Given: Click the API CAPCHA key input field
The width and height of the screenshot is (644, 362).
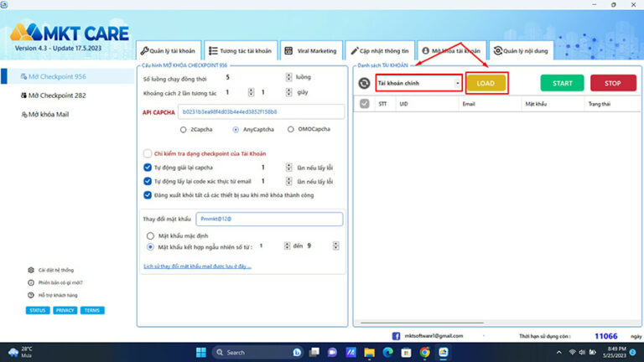Looking at the screenshot, I should tap(260, 111).
